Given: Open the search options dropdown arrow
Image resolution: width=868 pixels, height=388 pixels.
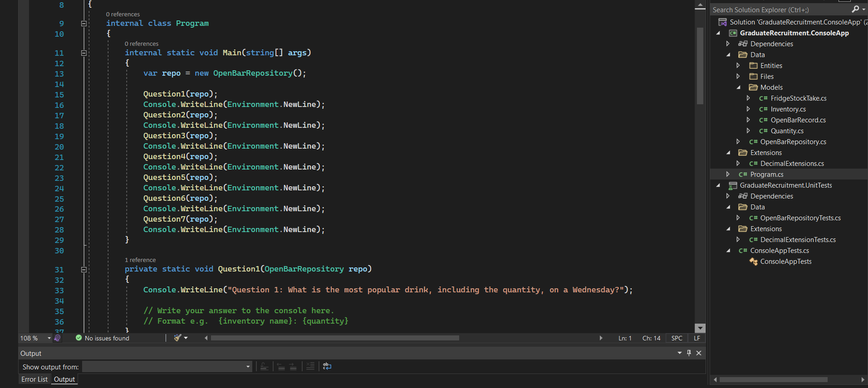Looking at the screenshot, I should click(x=863, y=9).
